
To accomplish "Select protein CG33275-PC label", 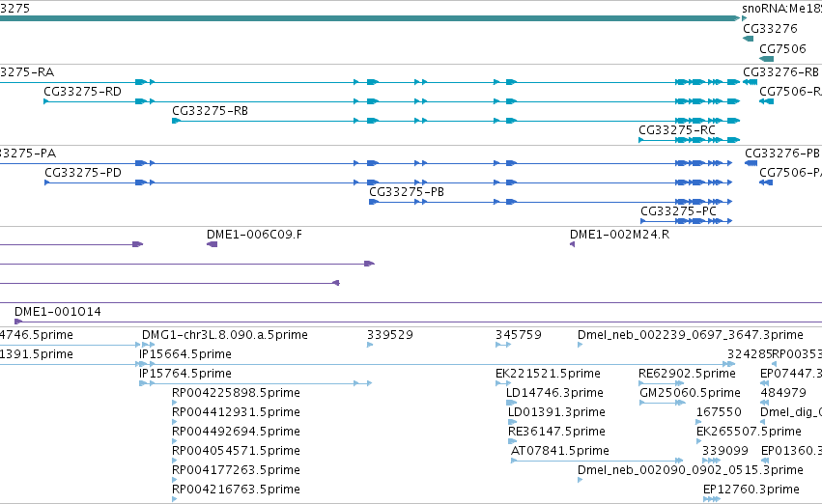I will coord(678,211).
